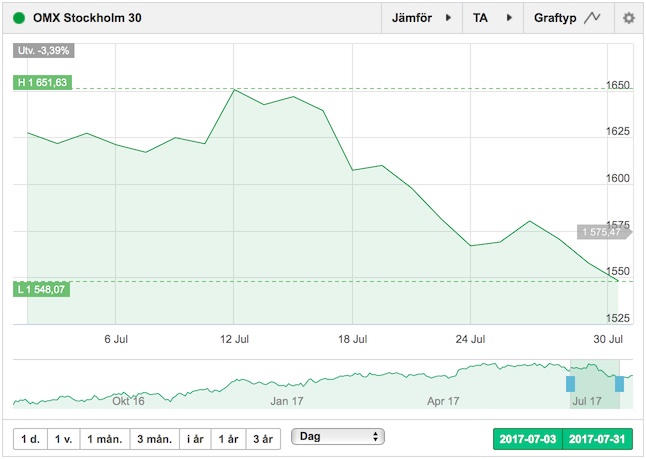Select the 3 mån. time range
Screen dimensions: 646x459
pyautogui.click(x=154, y=439)
